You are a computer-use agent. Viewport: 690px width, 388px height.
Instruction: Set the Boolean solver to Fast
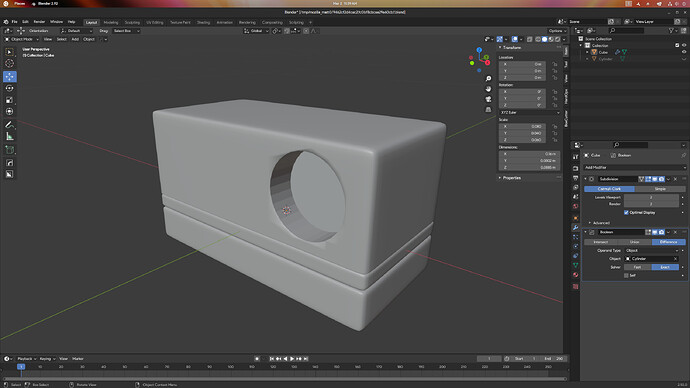pos(637,267)
